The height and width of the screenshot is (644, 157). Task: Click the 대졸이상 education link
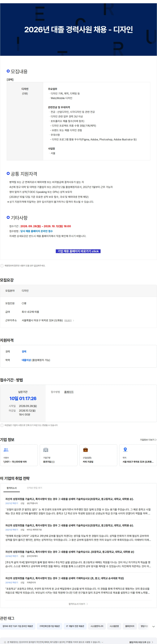tap(26, 360)
